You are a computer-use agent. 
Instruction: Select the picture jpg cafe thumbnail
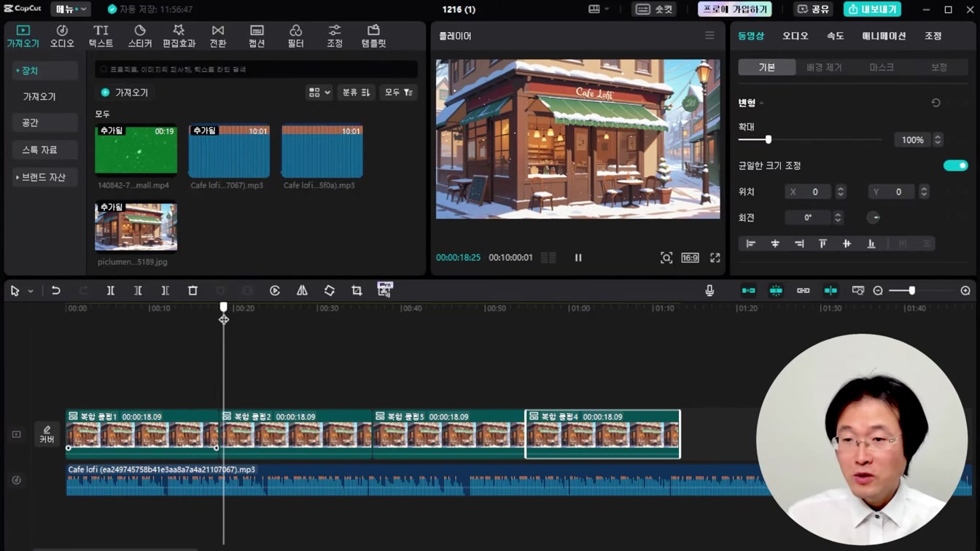pyautogui.click(x=136, y=227)
